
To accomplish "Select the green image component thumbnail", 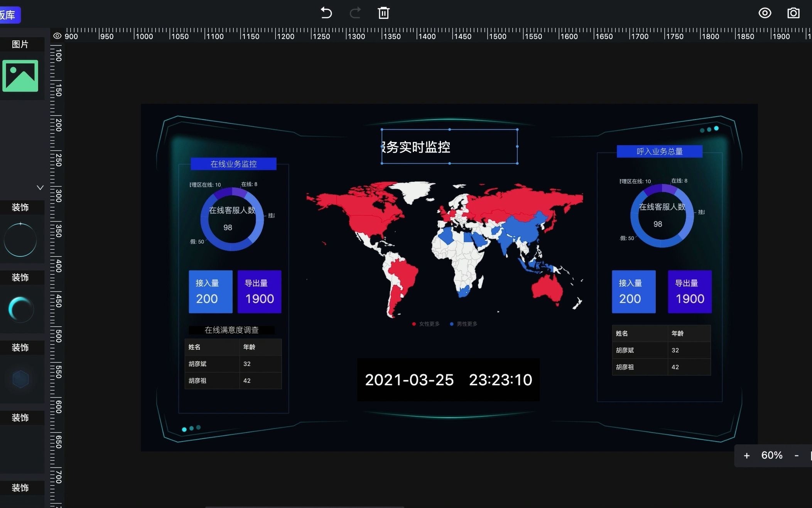I will click(20, 76).
